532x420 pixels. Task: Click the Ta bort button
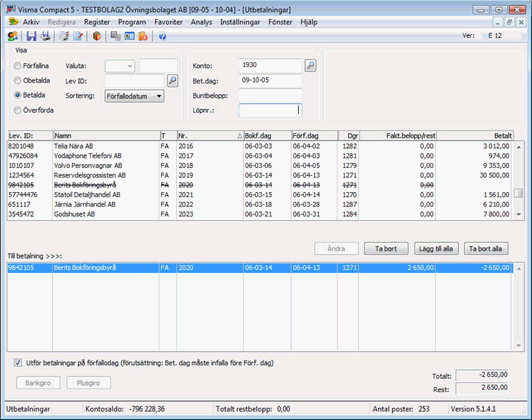click(386, 249)
